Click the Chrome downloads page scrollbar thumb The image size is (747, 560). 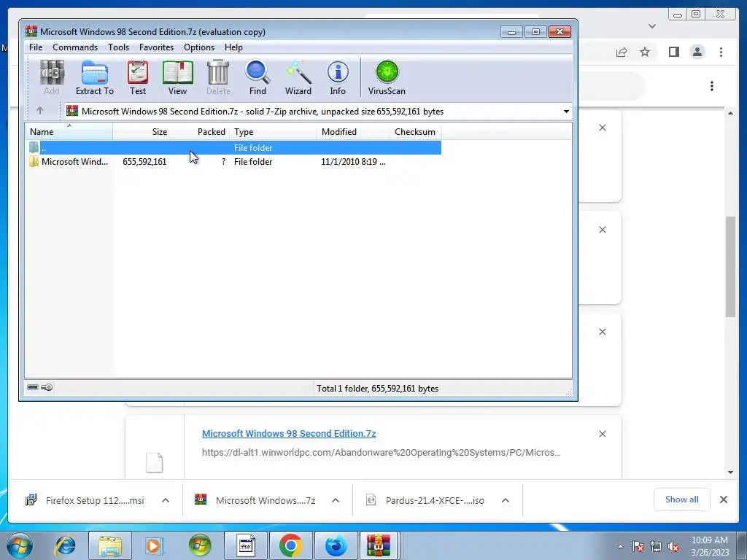tap(730, 266)
